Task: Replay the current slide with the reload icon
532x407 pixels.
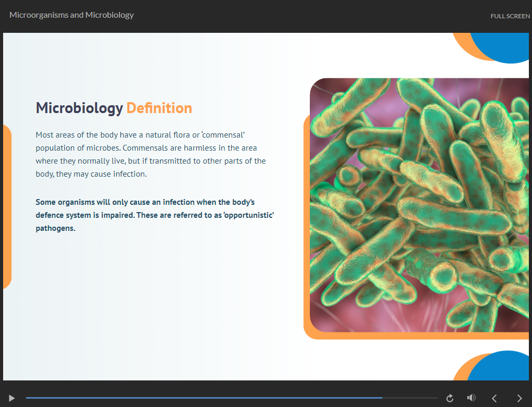Action: point(450,398)
